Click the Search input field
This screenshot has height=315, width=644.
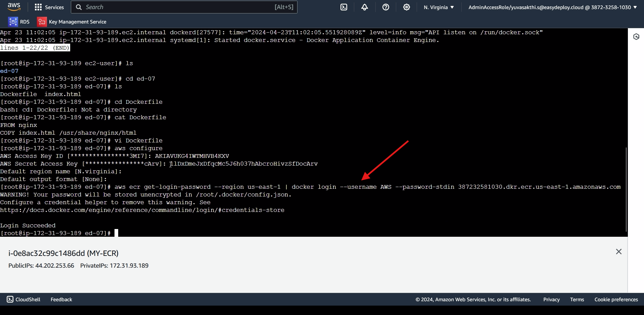184,7
